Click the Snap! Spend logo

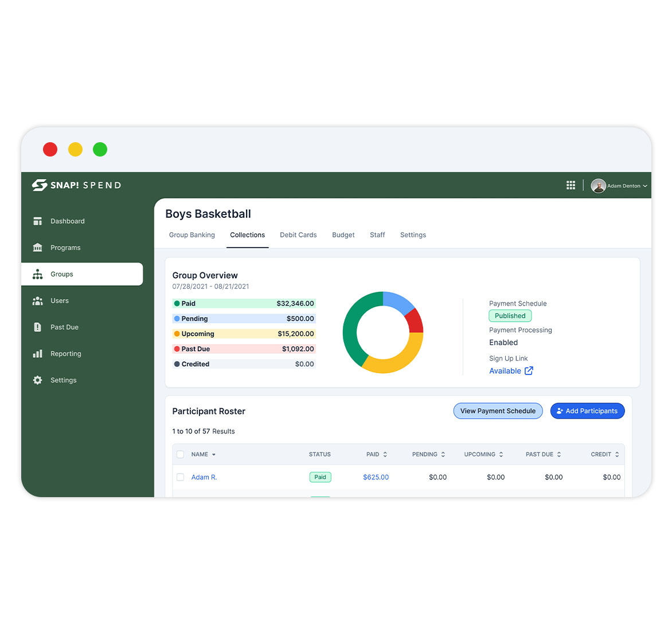tap(77, 185)
